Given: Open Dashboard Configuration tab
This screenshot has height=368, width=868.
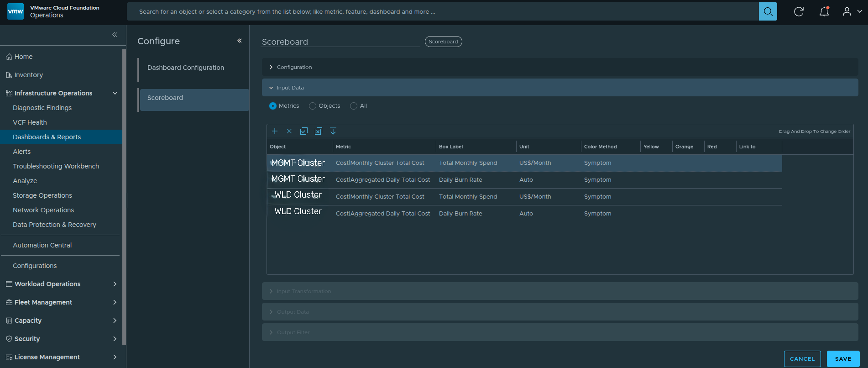Looking at the screenshot, I should (x=186, y=68).
